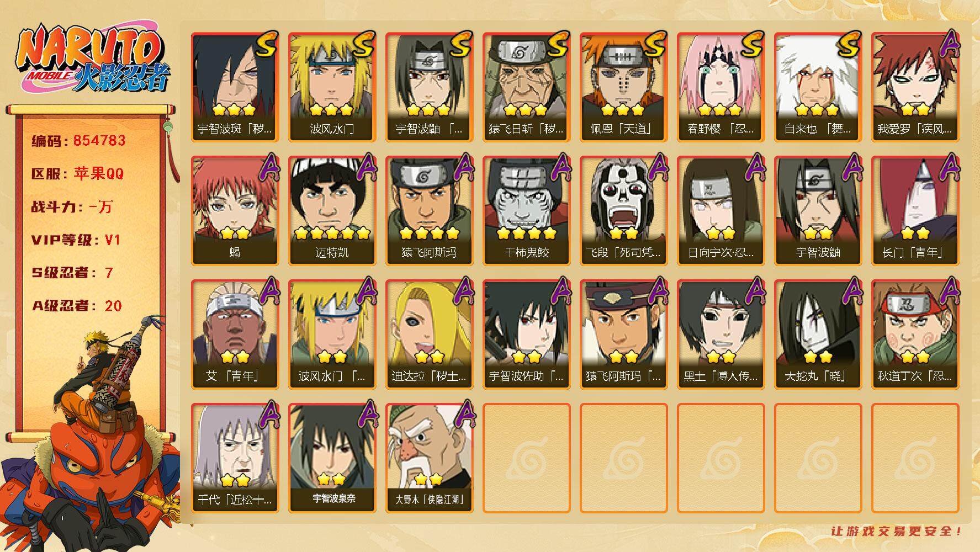This screenshot has width=980, height=552.
Task: Select the 大蛇丸「晓」 character portrait
Action: (x=818, y=335)
